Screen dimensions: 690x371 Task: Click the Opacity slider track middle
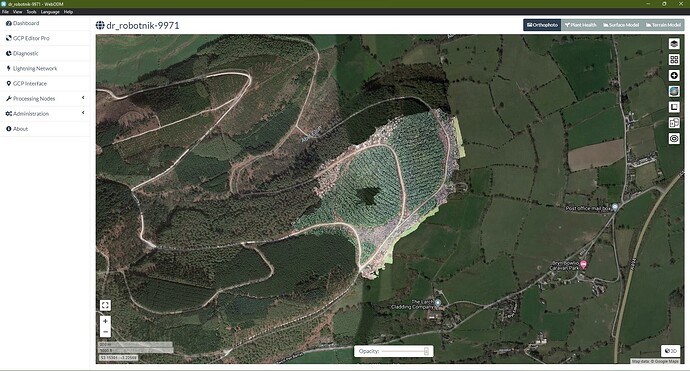coord(405,351)
